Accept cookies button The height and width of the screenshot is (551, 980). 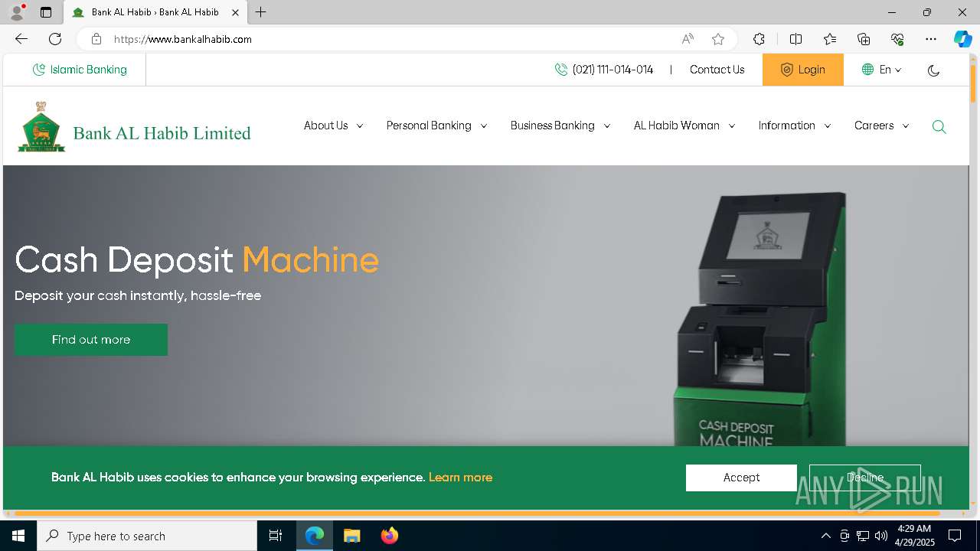tap(741, 478)
